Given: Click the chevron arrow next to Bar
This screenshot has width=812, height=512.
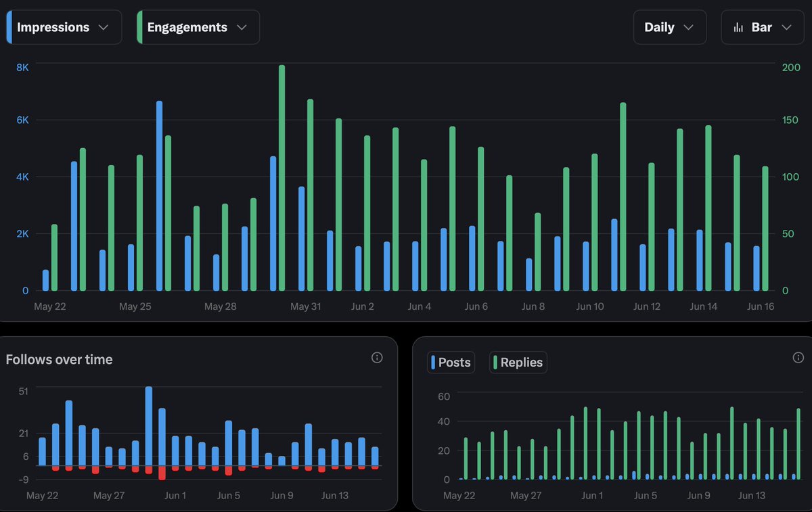Looking at the screenshot, I should pos(786,28).
